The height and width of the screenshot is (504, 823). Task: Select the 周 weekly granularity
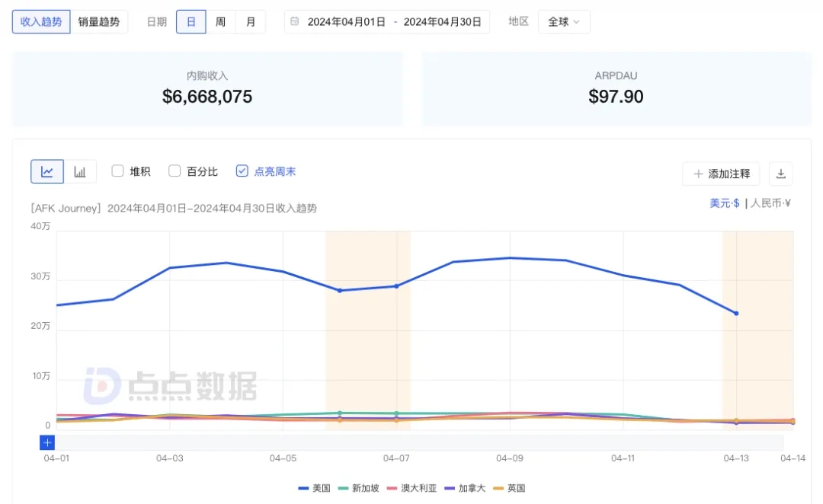pyautogui.click(x=220, y=22)
